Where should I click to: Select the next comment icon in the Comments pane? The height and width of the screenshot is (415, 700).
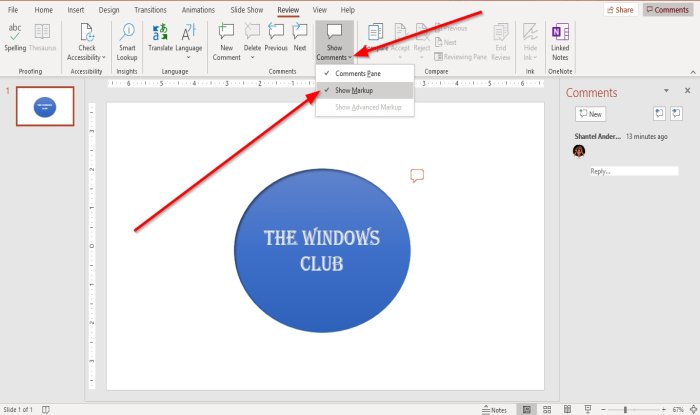tap(676, 114)
